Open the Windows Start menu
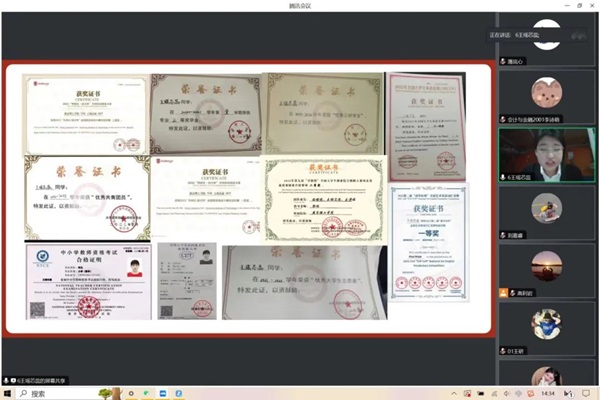Screen dimensions: 600x400 coord(8,394)
